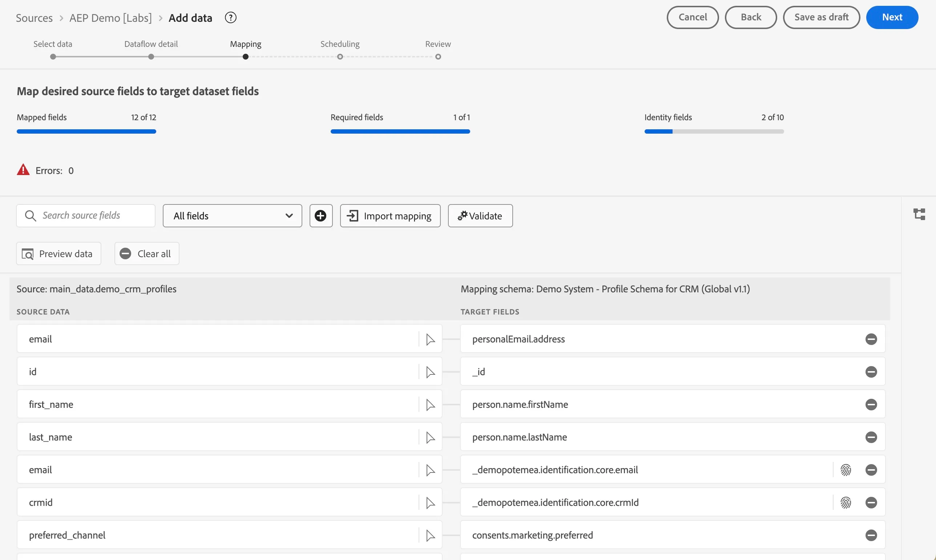The height and width of the screenshot is (560, 936).
Task: Remove the _id target mapping
Action: (871, 372)
